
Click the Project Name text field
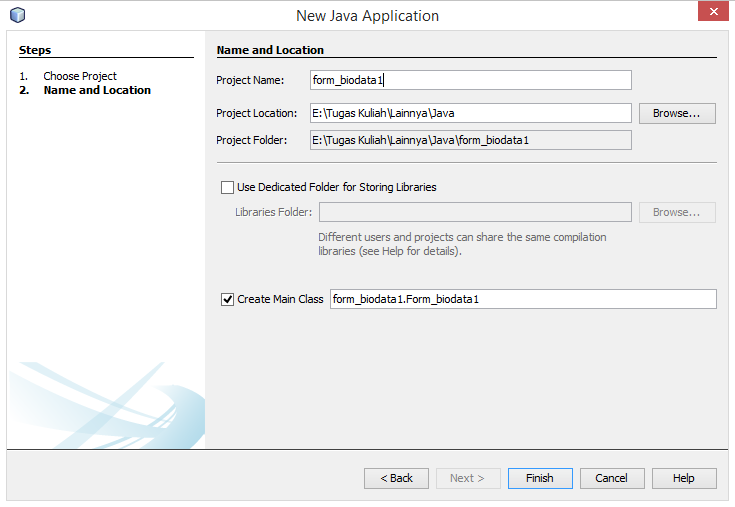[470, 80]
